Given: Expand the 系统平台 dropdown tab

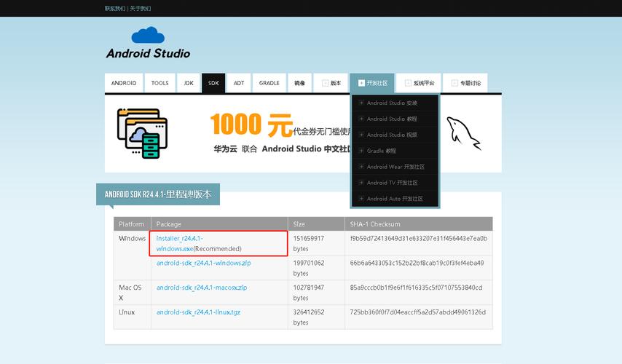Looking at the screenshot, I should tap(419, 83).
